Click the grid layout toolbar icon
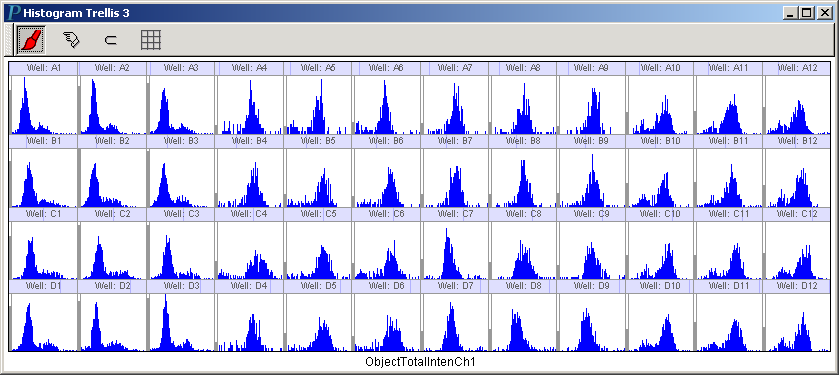Viewport: 839px width, 375px height. (x=151, y=40)
